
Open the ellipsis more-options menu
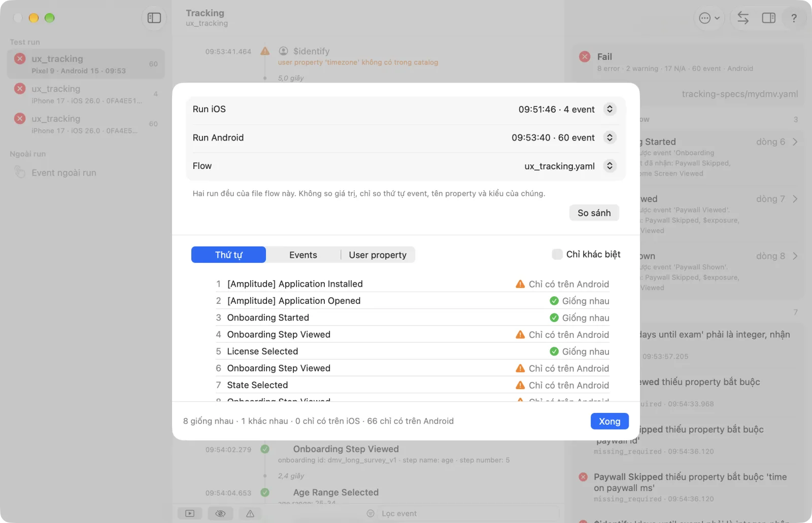pyautogui.click(x=709, y=18)
